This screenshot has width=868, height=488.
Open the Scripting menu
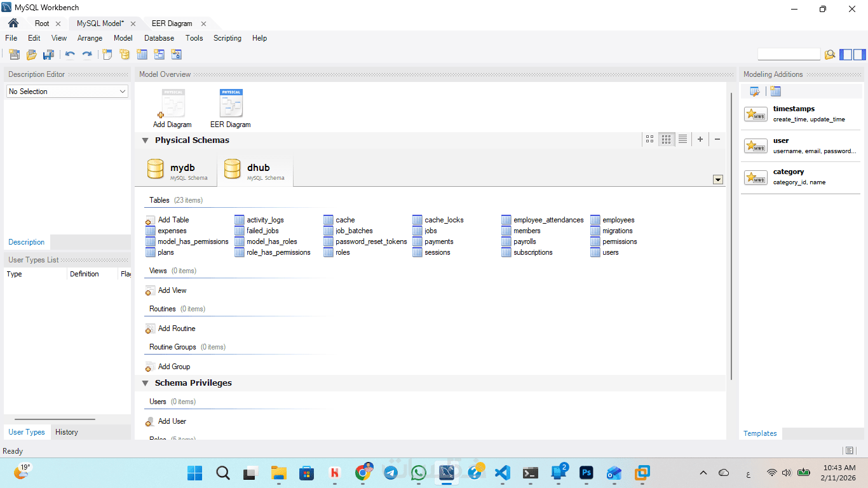click(x=227, y=38)
